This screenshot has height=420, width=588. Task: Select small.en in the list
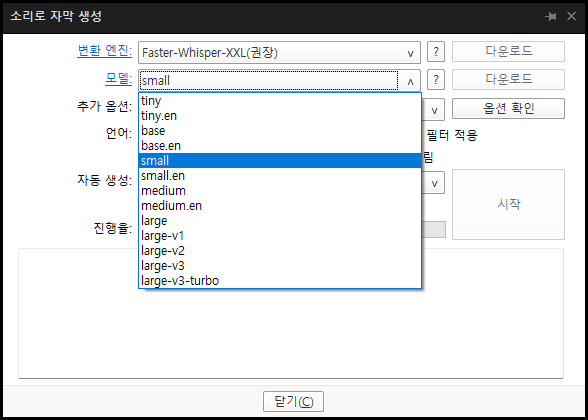(280, 176)
